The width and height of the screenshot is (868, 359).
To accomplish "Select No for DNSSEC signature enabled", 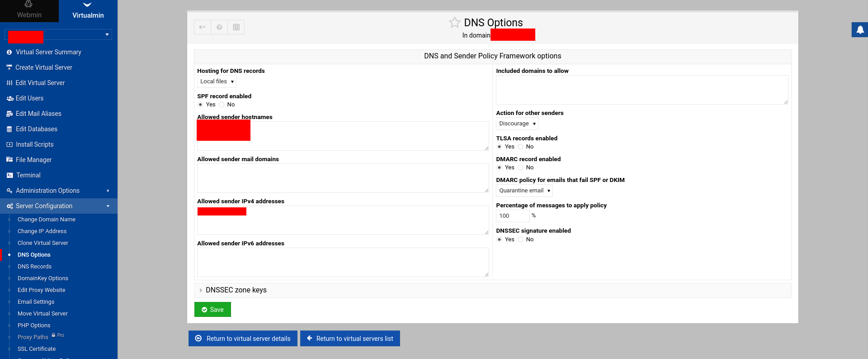I will (521, 239).
